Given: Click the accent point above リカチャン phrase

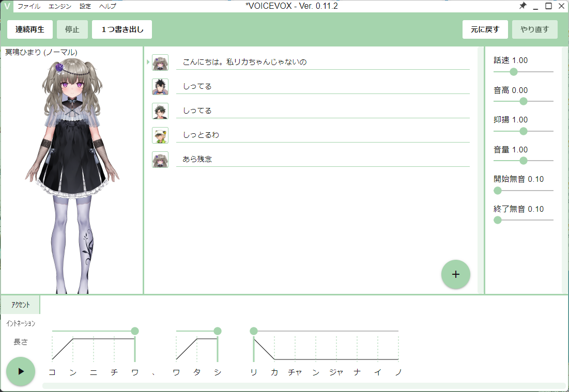Looking at the screenshot, I should [x=253, y=331].
